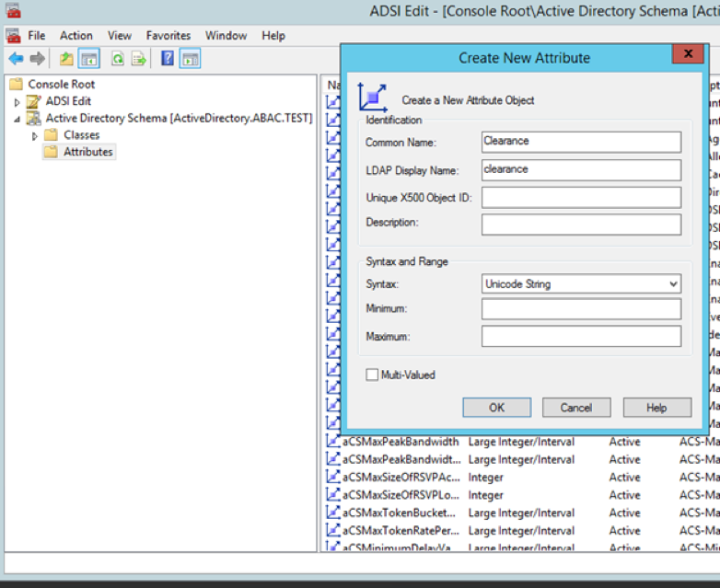Select the Classes tree item
The image size is (720, 588).
[x=82, y=135]
